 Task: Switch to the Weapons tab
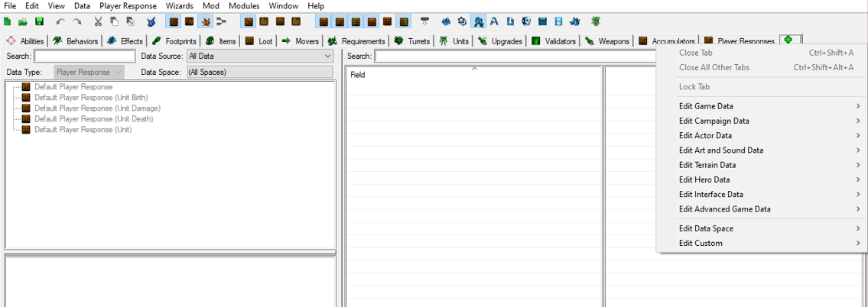(606, 41)
